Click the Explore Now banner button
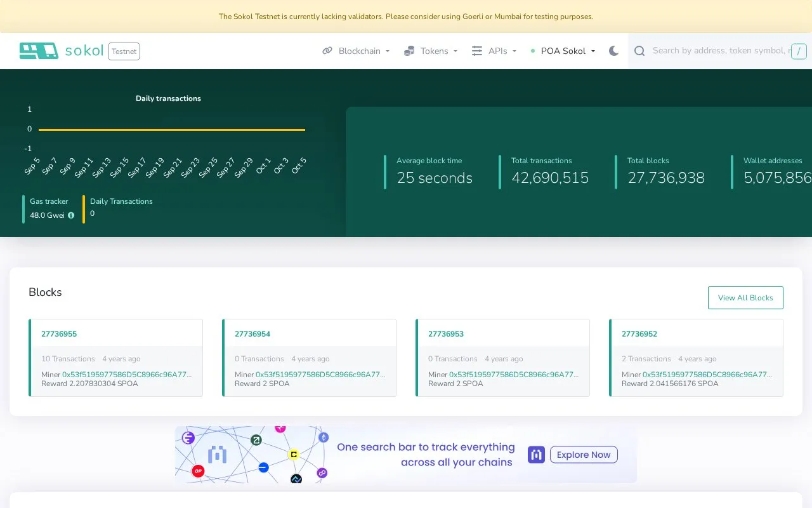This screenshot has width=812, height=508. [584, 455]
